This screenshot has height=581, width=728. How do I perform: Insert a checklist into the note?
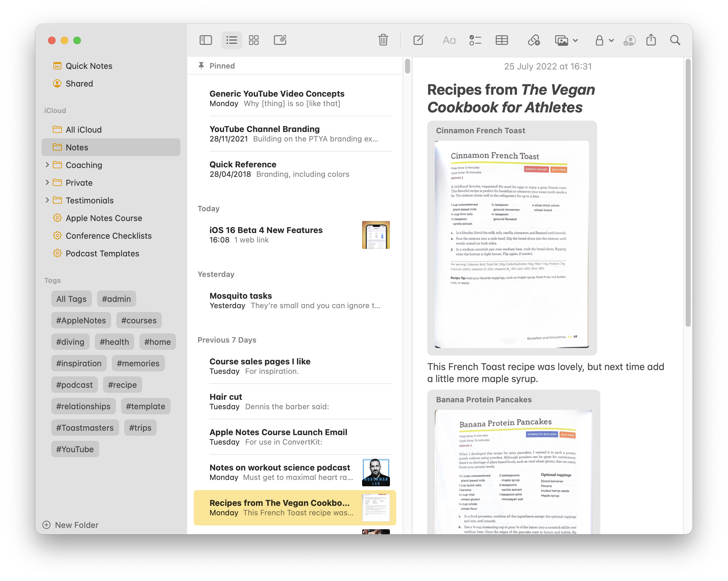click(x=475, y=40)
